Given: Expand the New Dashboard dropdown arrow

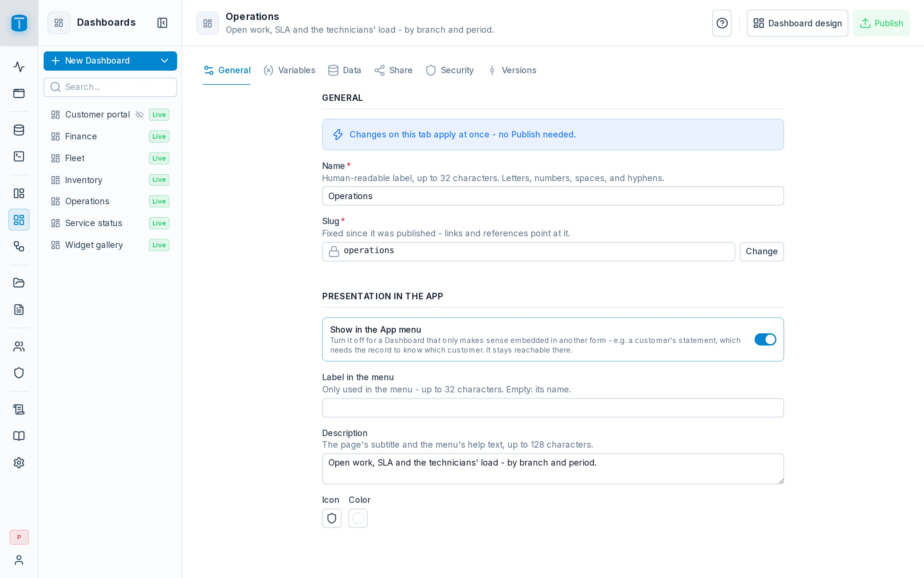Looking at the screenshot, I should coord(165,61).
